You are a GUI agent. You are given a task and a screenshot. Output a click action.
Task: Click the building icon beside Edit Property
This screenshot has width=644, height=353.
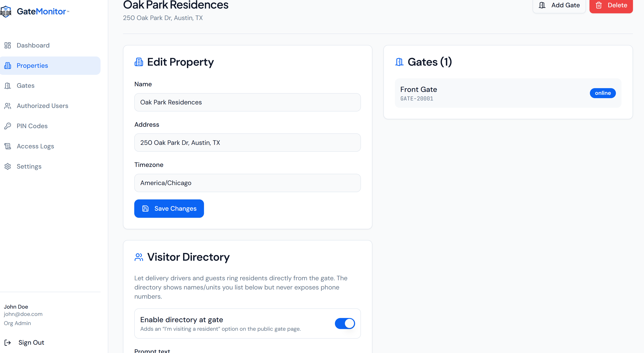click(139, 62)
